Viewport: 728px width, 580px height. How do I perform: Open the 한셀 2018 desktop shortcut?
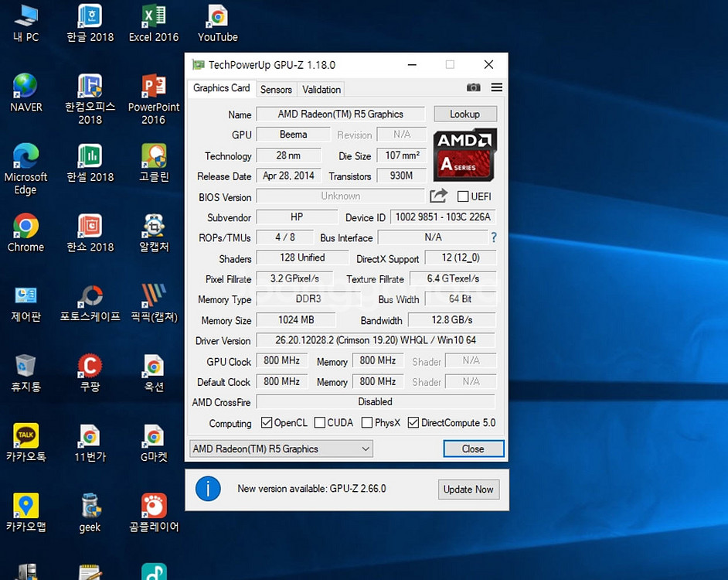coord(90,163)
